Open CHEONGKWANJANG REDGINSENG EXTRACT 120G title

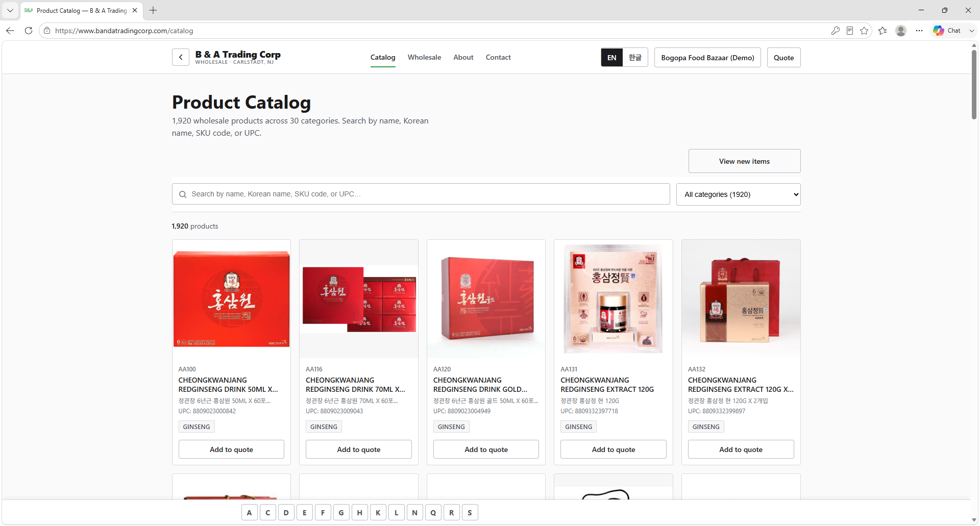[x=607, y=385]
